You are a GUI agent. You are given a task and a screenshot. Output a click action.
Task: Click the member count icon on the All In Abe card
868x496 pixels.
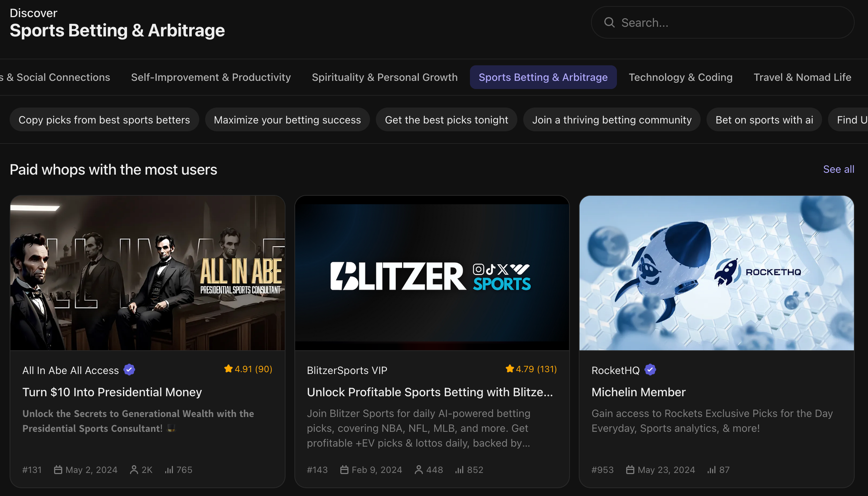pyautogui.click(x=134, y=470)
